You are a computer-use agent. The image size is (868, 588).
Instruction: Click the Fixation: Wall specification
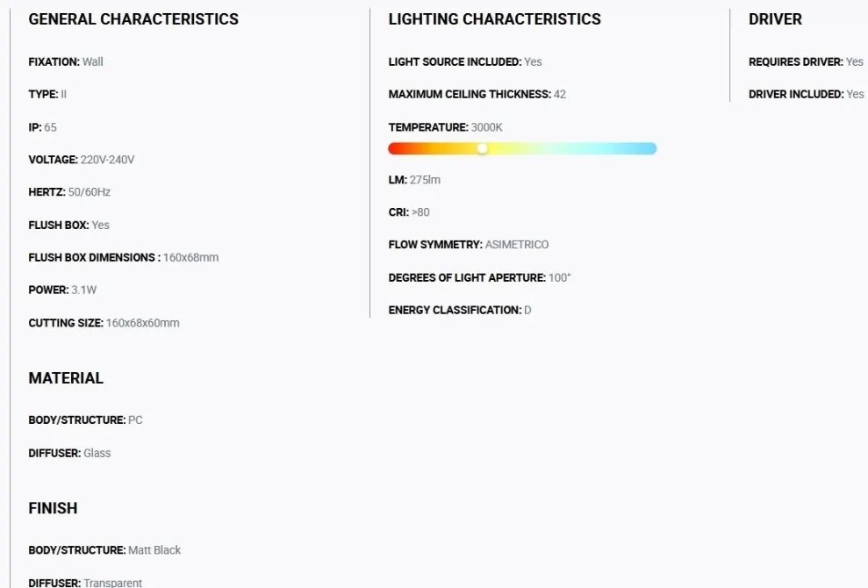[x=66, y=61]
